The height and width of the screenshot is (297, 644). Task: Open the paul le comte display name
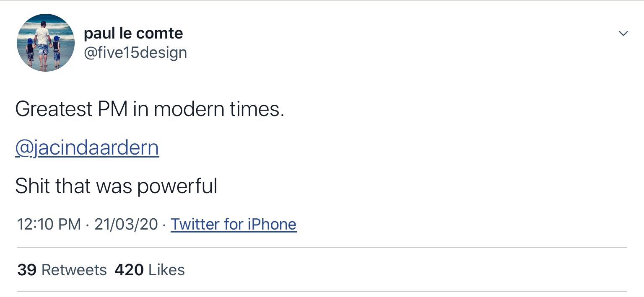tap(133, 33)
